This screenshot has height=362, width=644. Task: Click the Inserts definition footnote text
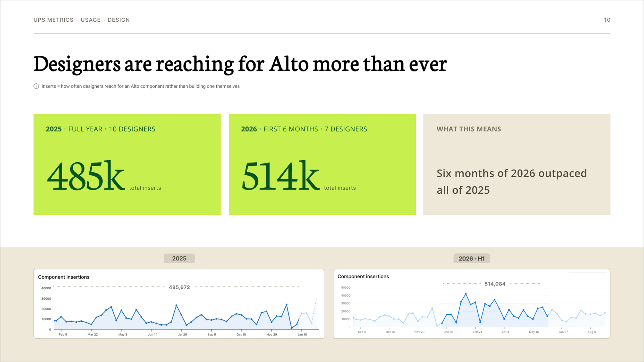[140, 86]
